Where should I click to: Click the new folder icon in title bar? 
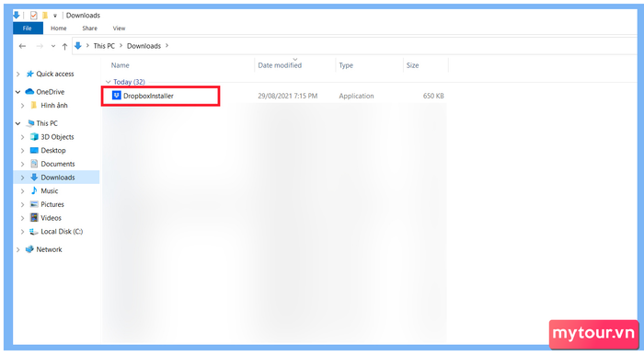45,16
